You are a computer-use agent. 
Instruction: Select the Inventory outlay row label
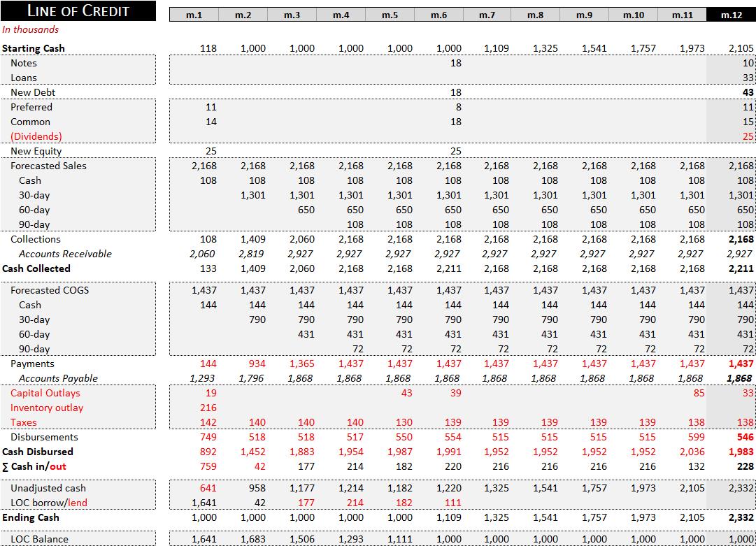click(x=47, y=408)
